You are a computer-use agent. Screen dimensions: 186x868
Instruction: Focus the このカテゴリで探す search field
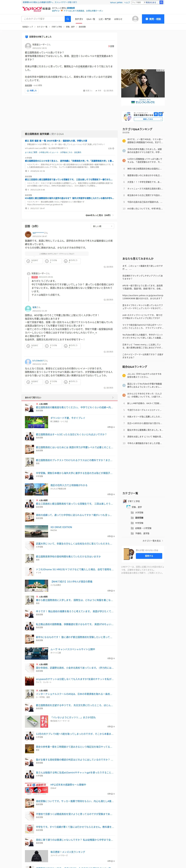click(x=43, y=19)
